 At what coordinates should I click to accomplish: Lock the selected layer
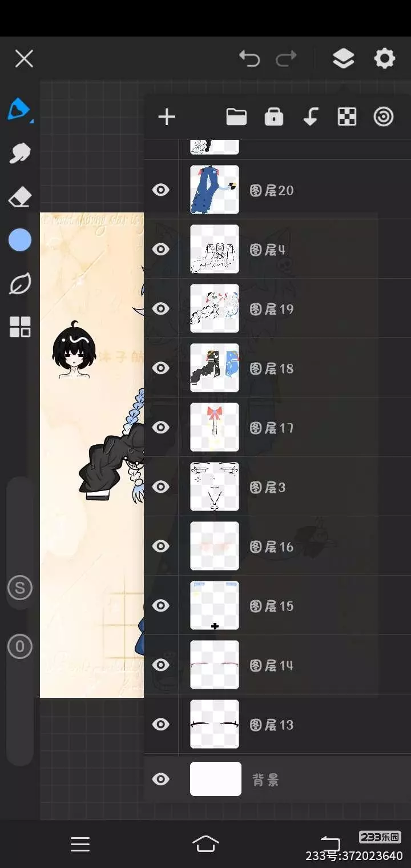274,117
